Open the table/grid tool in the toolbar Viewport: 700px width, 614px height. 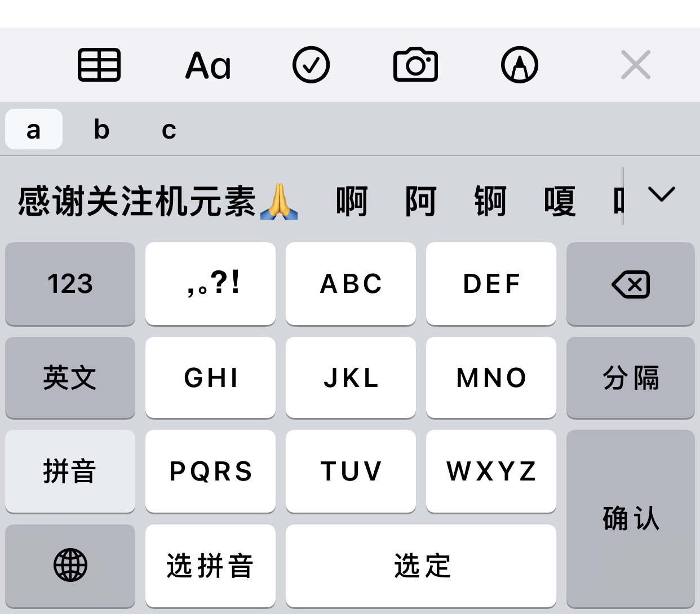pyautogui.click(x=100, y=64)
